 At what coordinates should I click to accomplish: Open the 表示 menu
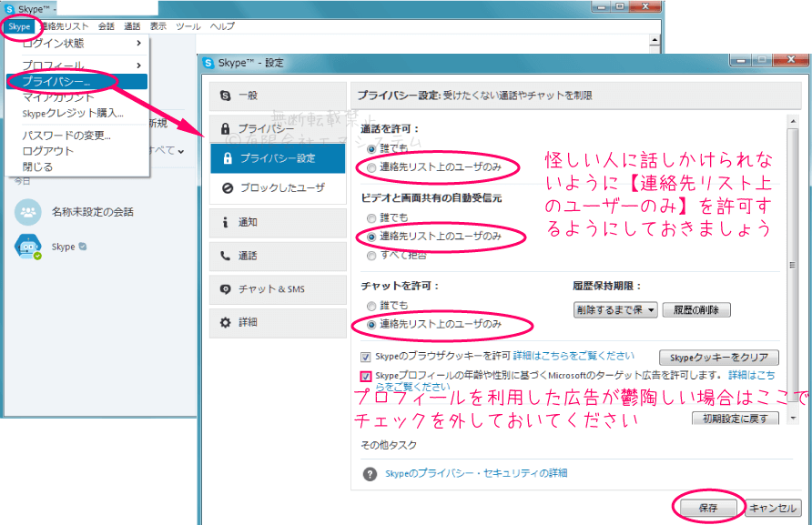[x=158, y=26]
